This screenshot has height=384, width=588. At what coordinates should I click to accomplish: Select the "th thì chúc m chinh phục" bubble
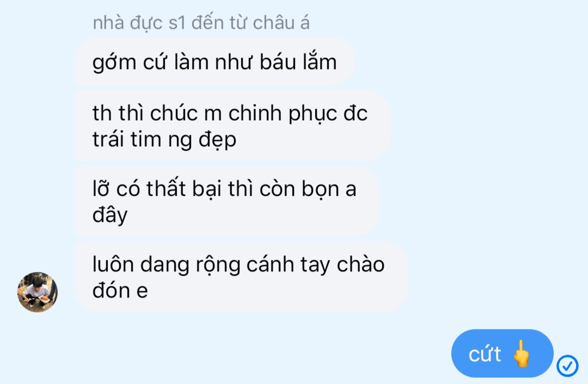coord(232,126)
